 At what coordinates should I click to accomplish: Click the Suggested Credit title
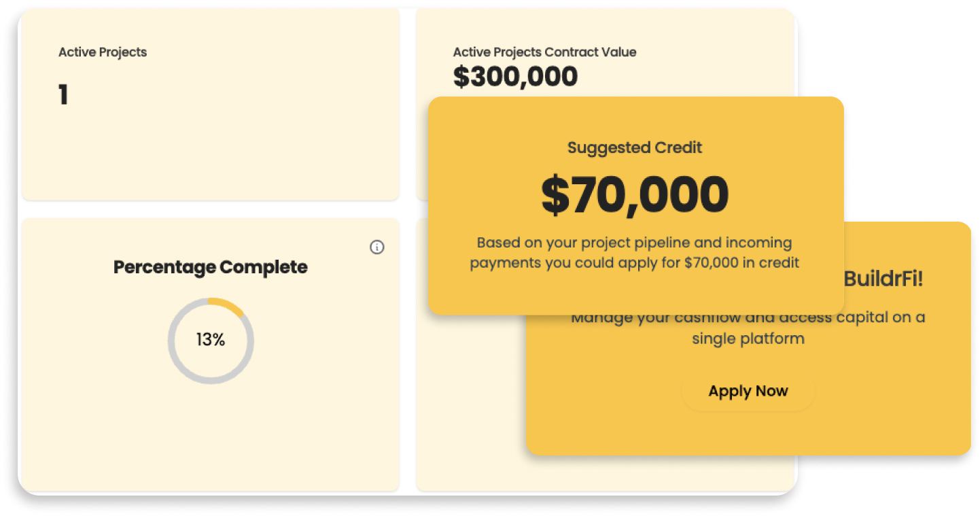635,148
